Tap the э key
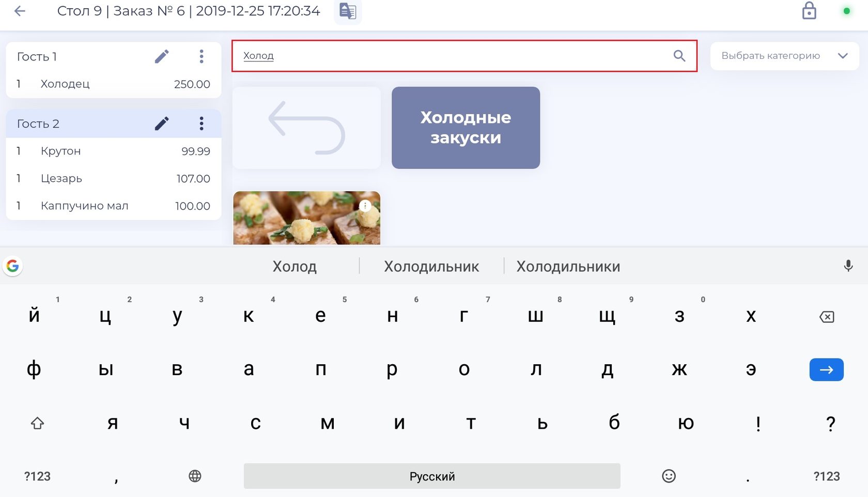The image size is (868, 497). (751, 369)
